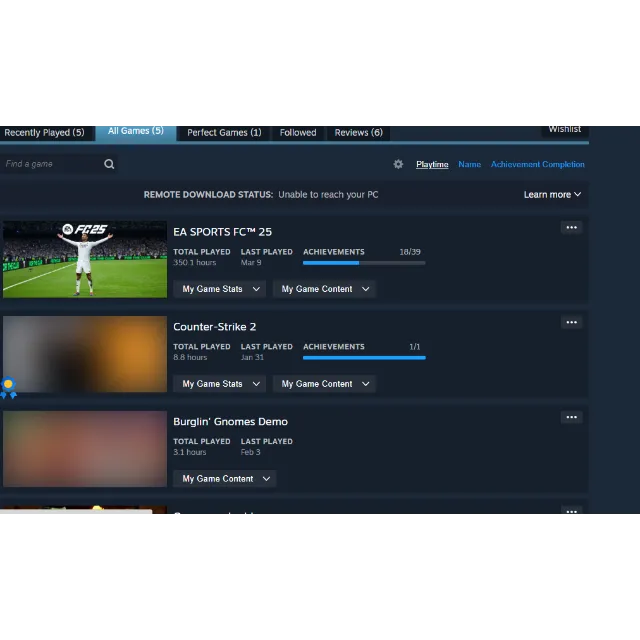Click EA SPORTS FC 25 achievements progress bar
640x640 pixels.
[x=364, y=263]
